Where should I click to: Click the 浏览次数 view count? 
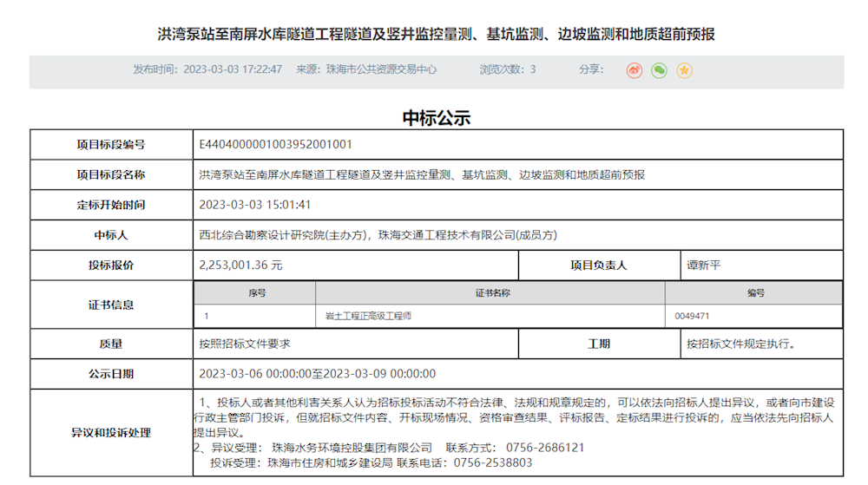coord(508,69)
